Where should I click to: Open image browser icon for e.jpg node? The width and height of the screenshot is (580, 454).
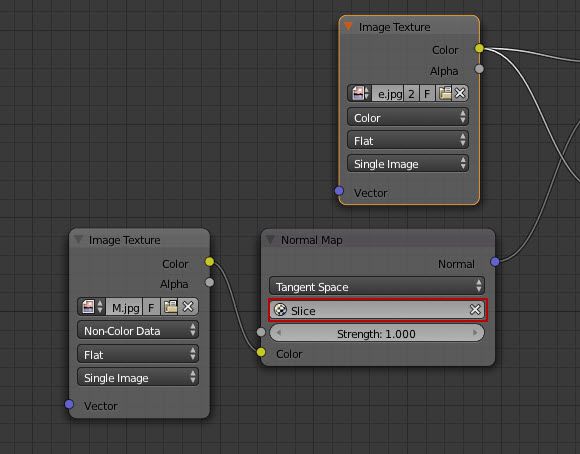[x=359, y=93]
